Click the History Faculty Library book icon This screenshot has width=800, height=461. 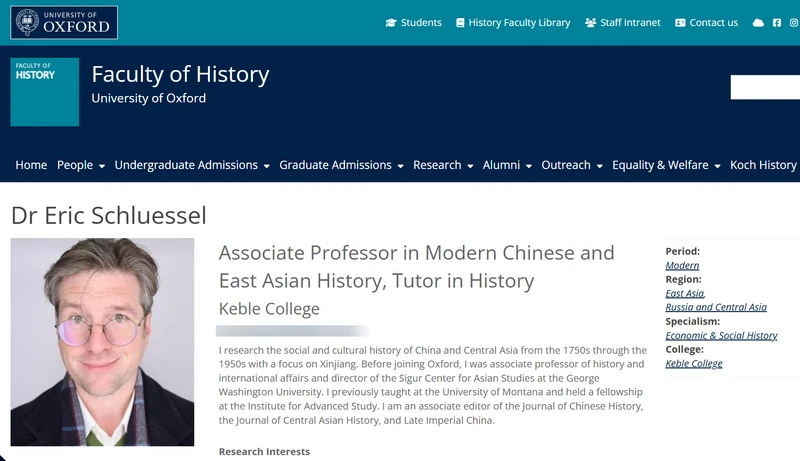click(x=460, y=22)
